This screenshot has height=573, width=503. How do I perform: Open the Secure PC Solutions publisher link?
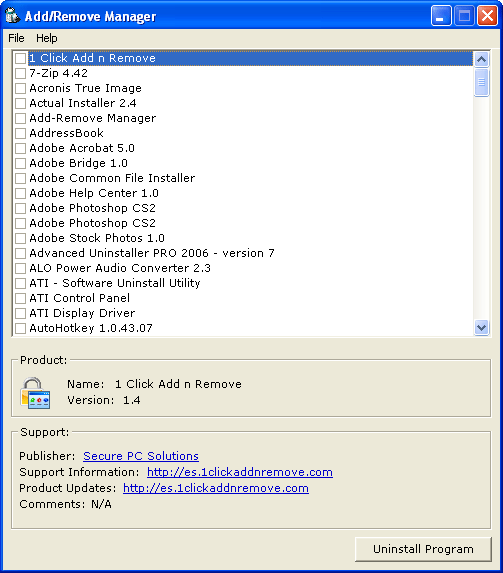click(141, 456)
